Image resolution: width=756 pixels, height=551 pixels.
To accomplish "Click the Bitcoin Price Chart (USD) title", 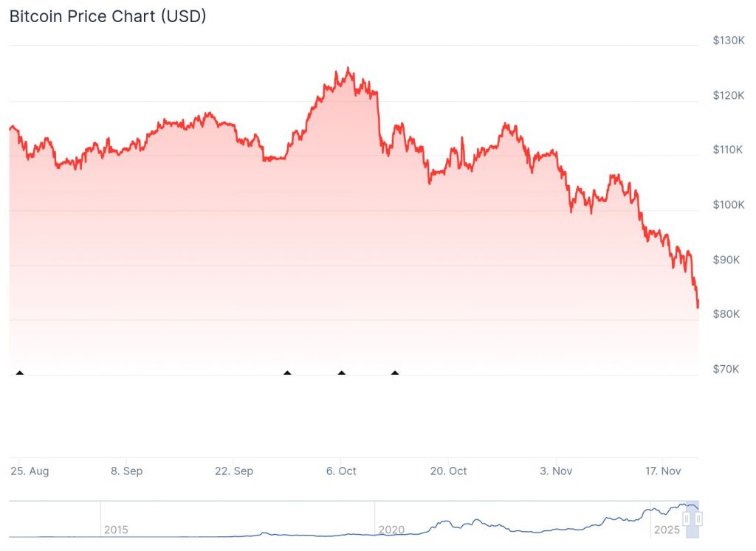I will pos(108,15).
